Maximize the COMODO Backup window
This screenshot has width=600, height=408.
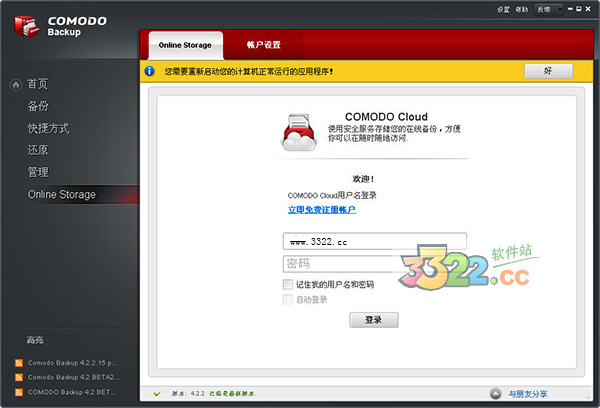pyautogui.click(x=579, y=9)
